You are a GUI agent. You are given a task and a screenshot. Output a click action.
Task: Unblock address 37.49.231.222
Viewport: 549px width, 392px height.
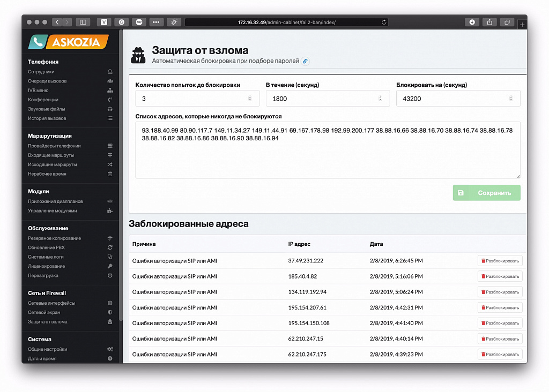(500, 261)
